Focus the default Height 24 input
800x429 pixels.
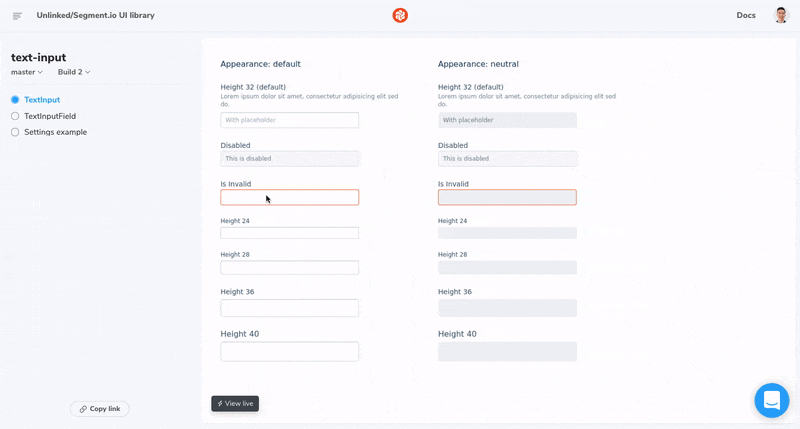point(290,233)
